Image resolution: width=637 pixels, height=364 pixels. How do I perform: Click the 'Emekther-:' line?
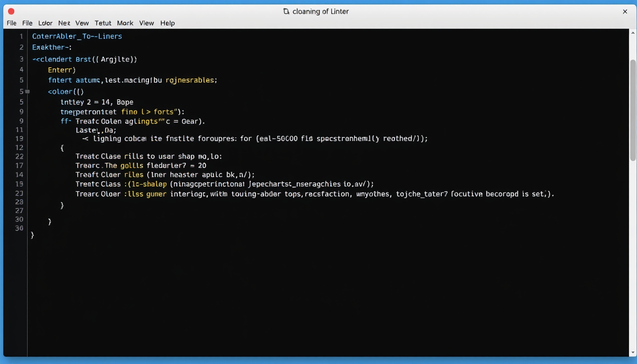coord(52,47)
